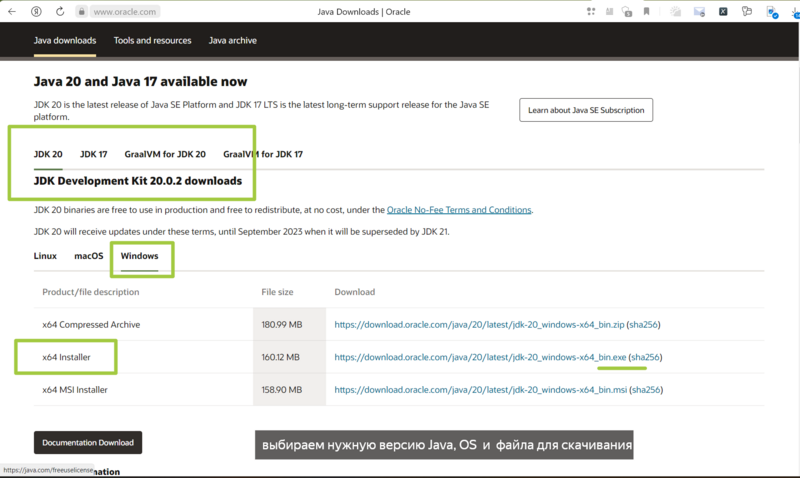Click the Documentation Download button
The height and width of the screenshot is (478, 800).
(x=88, y=443)
